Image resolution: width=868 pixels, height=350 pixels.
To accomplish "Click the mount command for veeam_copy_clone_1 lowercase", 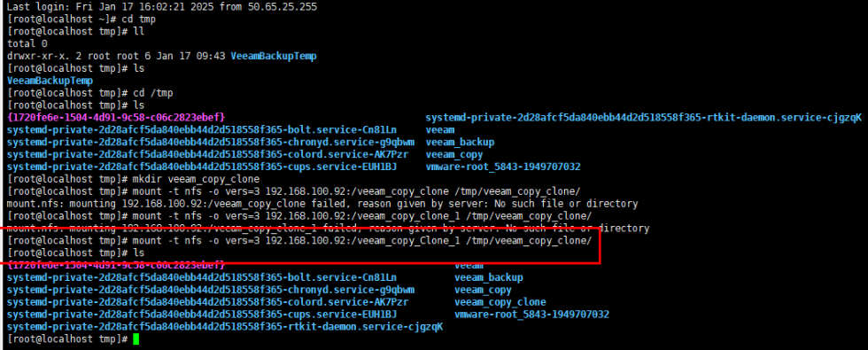I will click(299, 216).
